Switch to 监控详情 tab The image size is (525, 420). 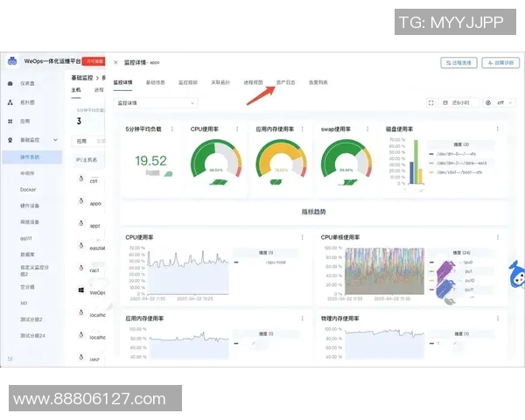[122, 82]
